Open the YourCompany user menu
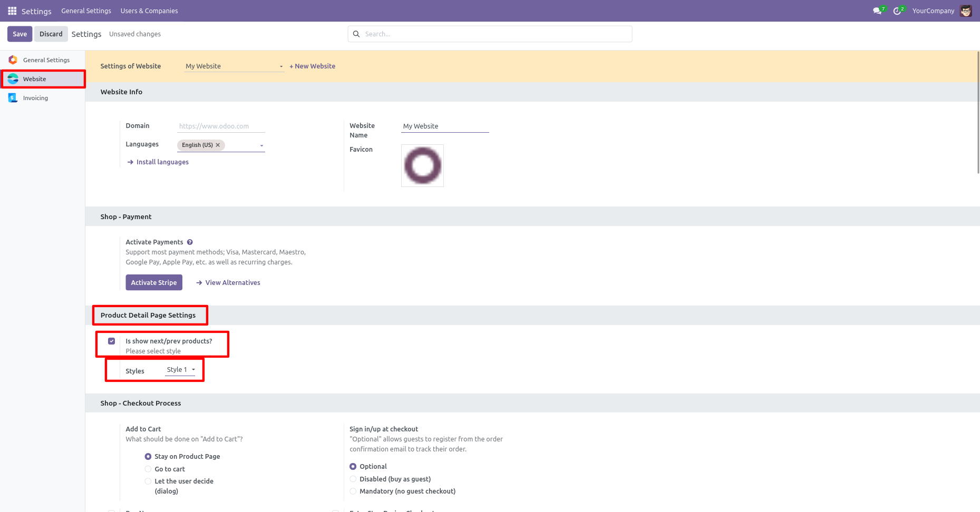The width and height of the screenshot is (980, 512). (x=933, y=11)
